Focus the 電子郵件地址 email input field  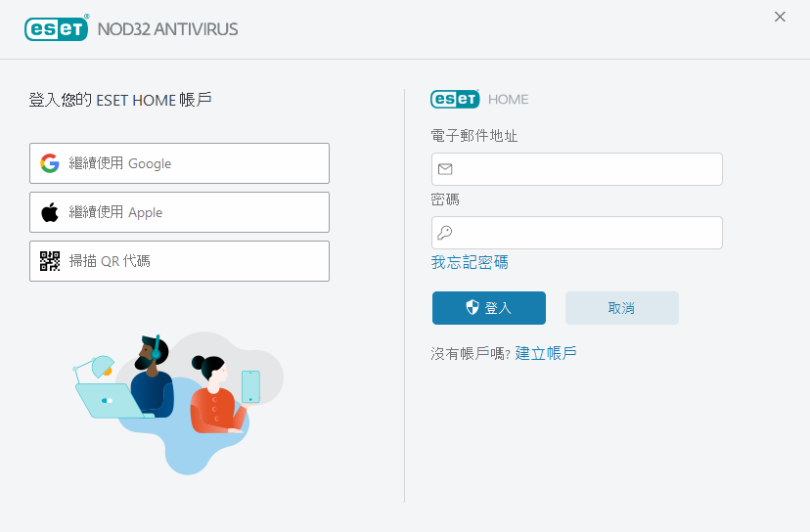[x=587, y=169]
